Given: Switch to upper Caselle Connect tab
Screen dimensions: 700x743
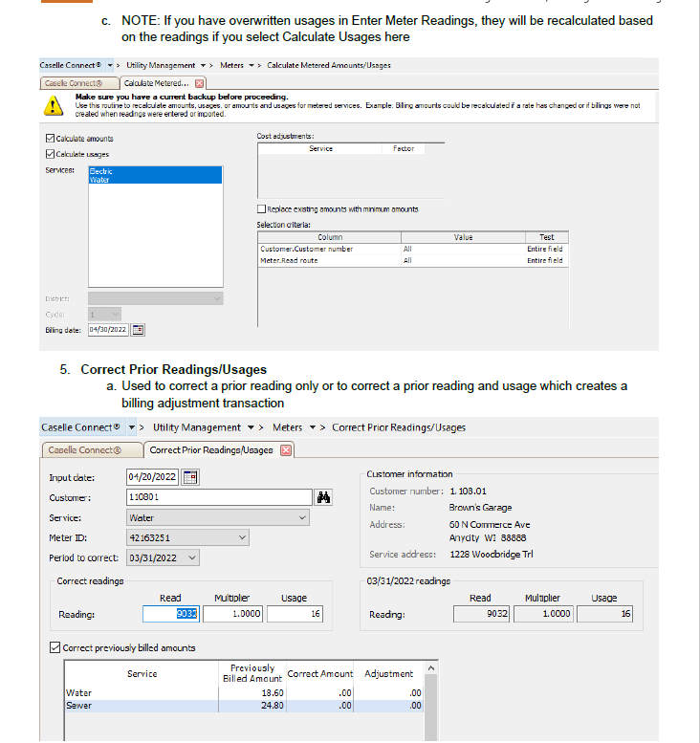Looking at the screenshot, I should pos(78,83).
